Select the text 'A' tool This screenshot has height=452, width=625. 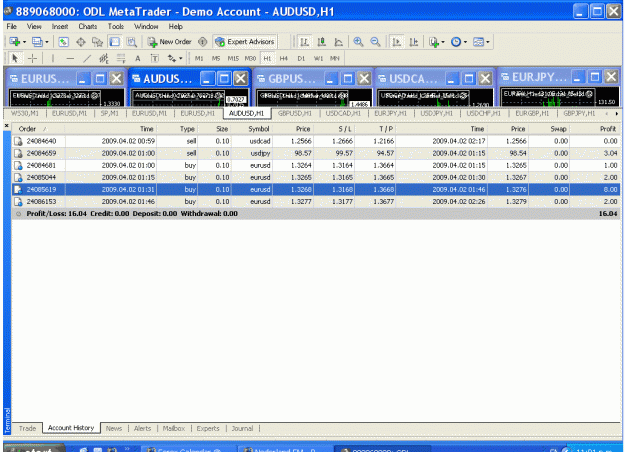click(x=138, y=59)
